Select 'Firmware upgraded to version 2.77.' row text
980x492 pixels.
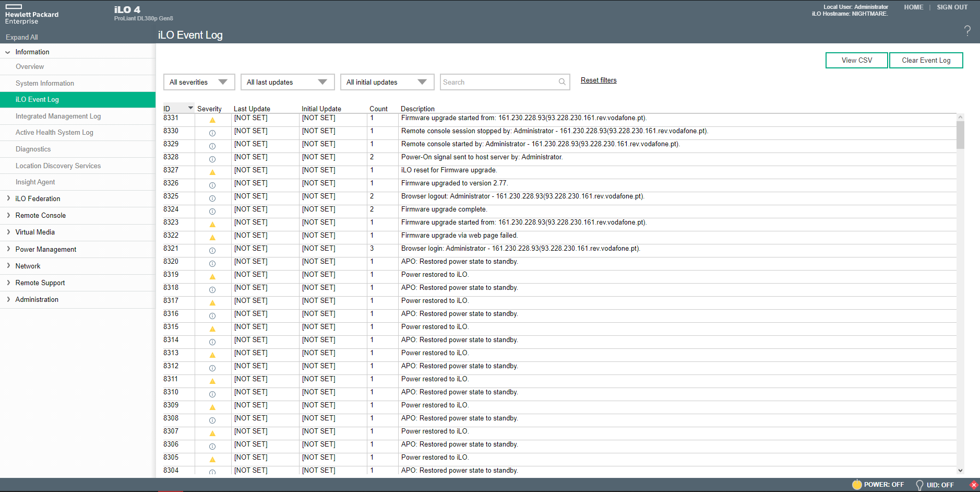[x=455, y=183]
